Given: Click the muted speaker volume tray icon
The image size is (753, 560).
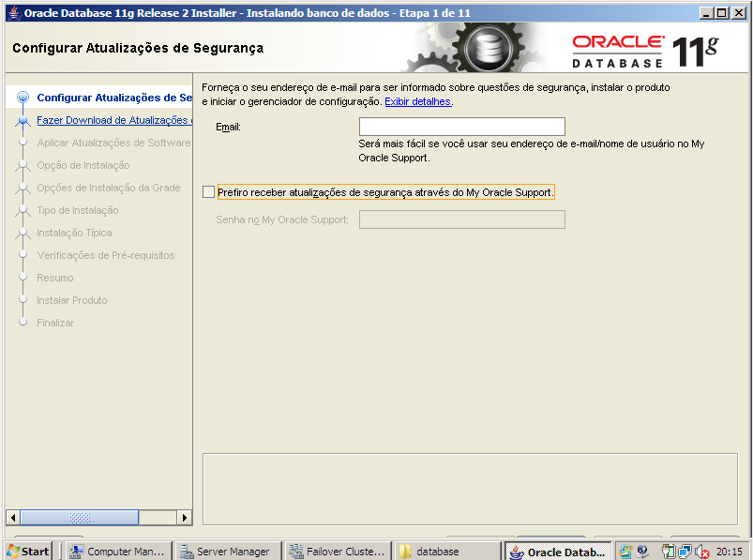Looking at the screenshot, I should (702, 552).
